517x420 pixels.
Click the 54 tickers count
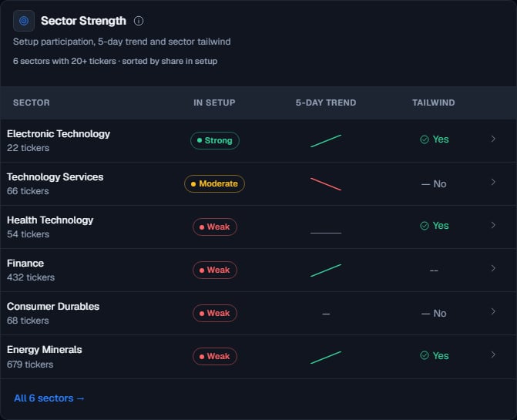click(28, 234)
